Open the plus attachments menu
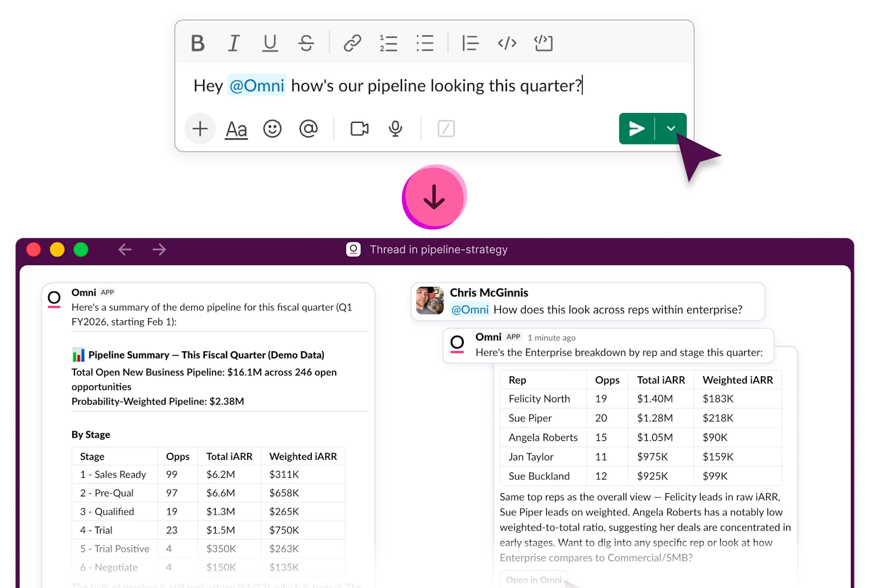The image size is (869, 588). pyautogui.click(x=200, y=129)
